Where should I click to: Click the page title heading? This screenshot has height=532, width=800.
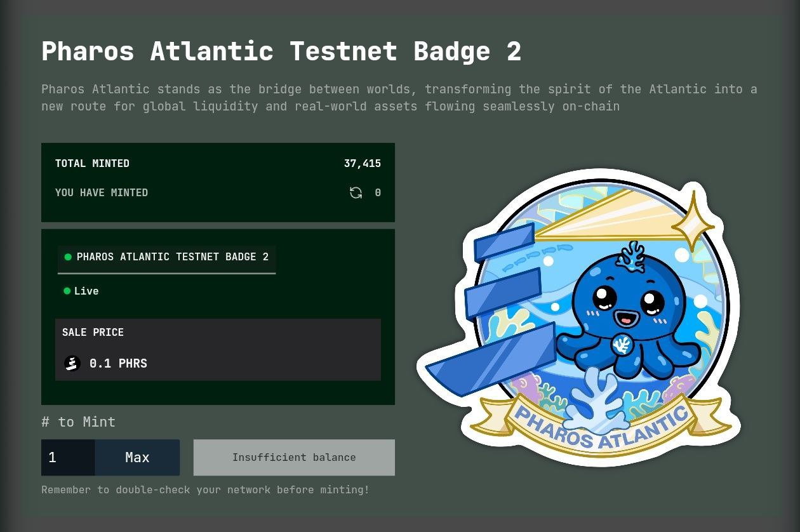coord(281,51)
